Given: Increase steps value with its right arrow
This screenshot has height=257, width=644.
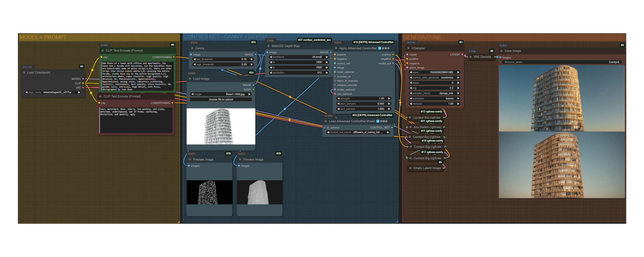Looking at the screenshot, I should (458, 83).
